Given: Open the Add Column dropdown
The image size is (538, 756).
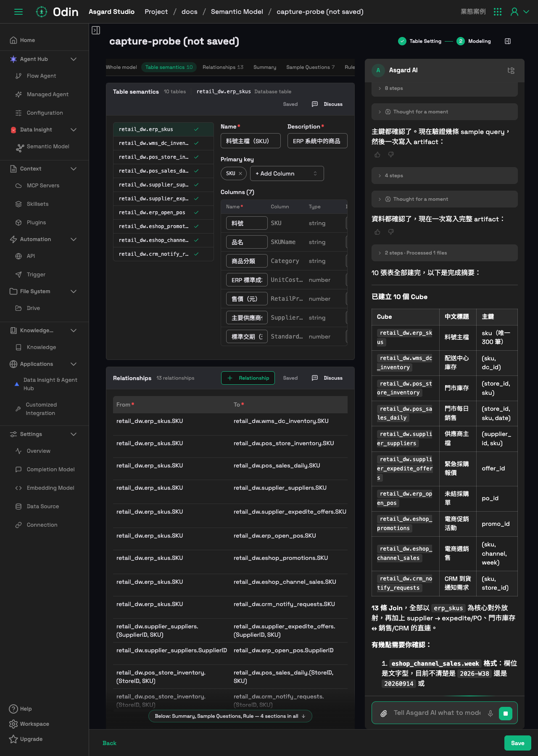Looking at the screenshot, I should (287, 173).
